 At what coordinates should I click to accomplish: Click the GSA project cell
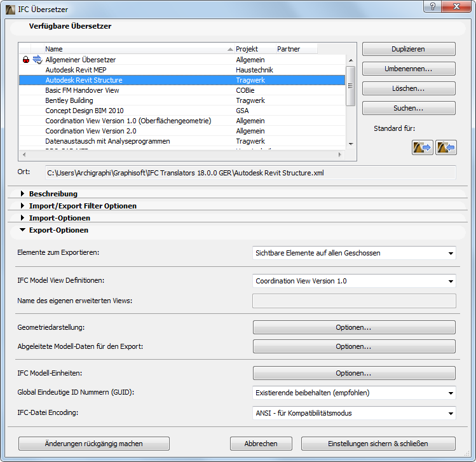[x=242, y=111]
